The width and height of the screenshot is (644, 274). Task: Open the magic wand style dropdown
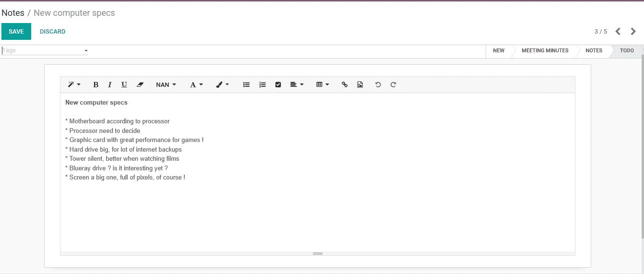74,85
